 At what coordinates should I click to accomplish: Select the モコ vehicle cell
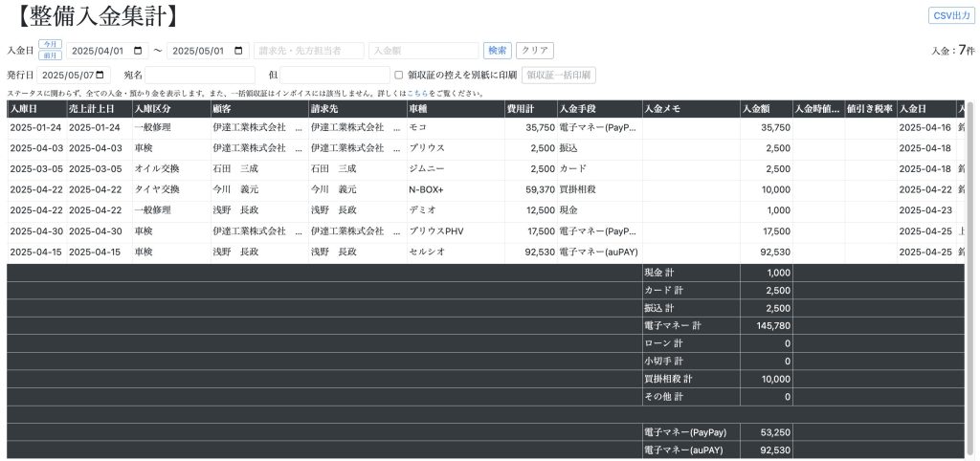pyautogui.click(x=456, y=127)
